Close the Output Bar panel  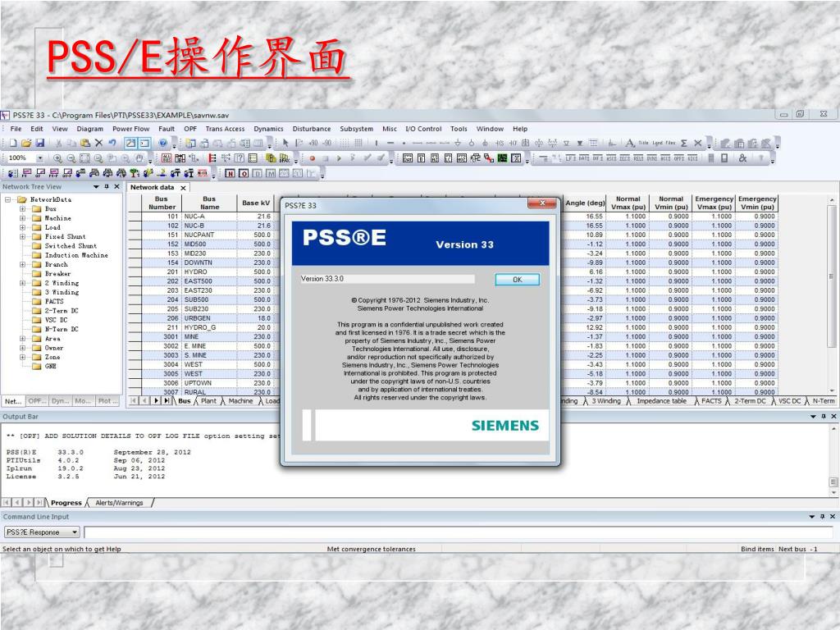[833, 416]
